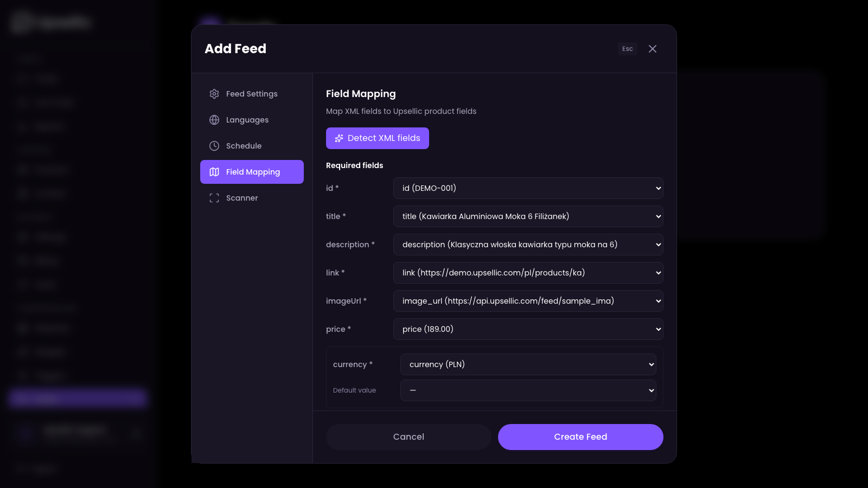Open the id field mapping dropdown
This screenshot has height=488, width=868.
click(x=528, y=188)
